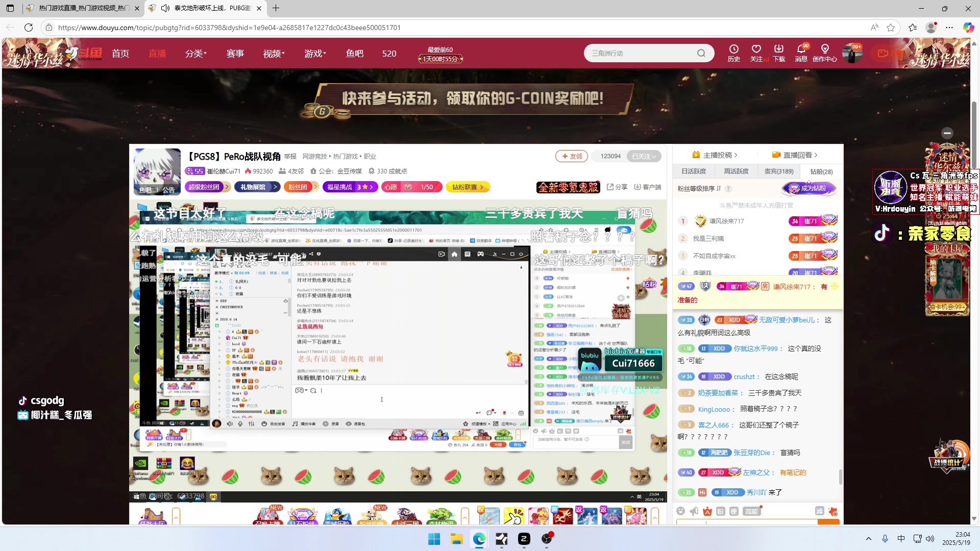Switch to 日活跃度 tab
The image size is (980, 551).
(x=694, y=171)
